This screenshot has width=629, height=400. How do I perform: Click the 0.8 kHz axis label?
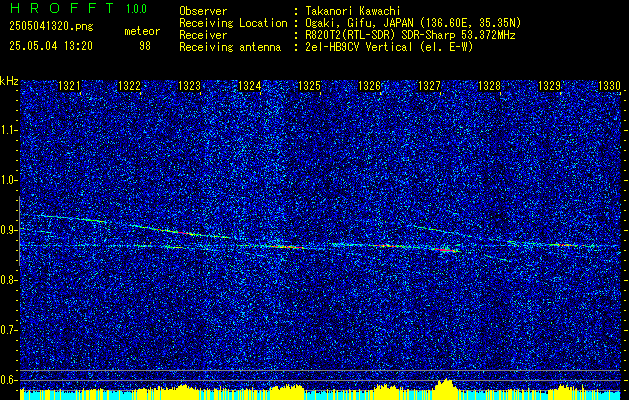(8, 280)
